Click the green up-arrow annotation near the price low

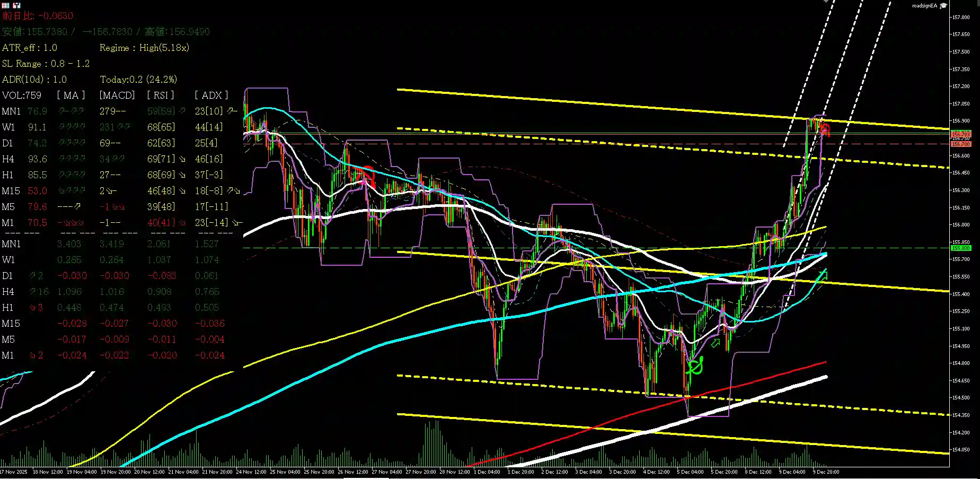click(715, 344)
